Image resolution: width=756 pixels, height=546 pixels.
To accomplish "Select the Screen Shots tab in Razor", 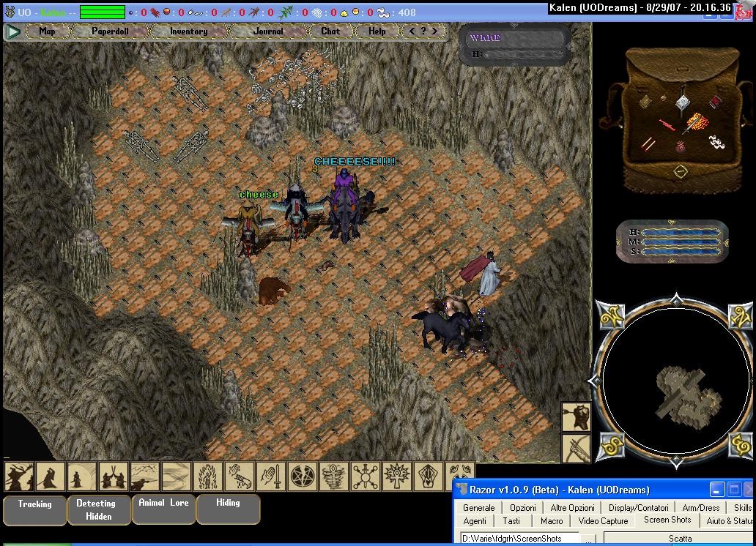I will coord(667,520).
